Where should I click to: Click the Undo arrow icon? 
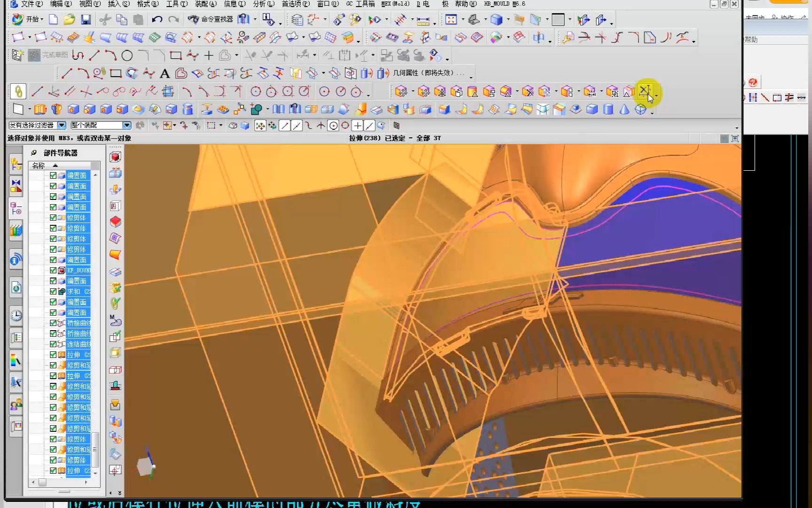click(157, 19)
